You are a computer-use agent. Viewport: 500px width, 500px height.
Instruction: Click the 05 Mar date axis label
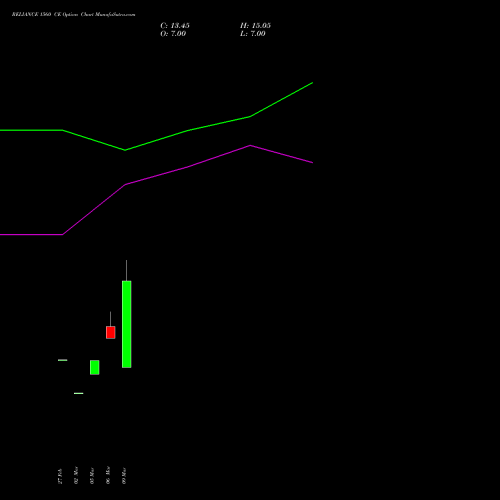[92, 476]
